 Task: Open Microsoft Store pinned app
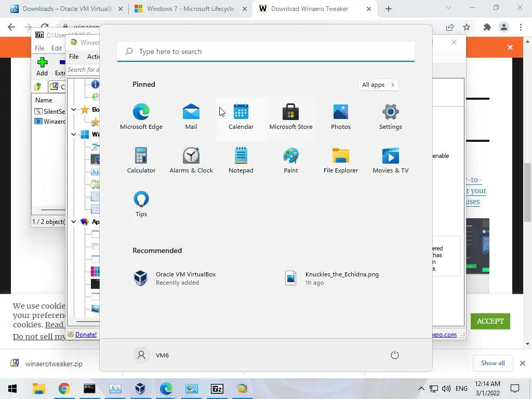tap(291, 117)
